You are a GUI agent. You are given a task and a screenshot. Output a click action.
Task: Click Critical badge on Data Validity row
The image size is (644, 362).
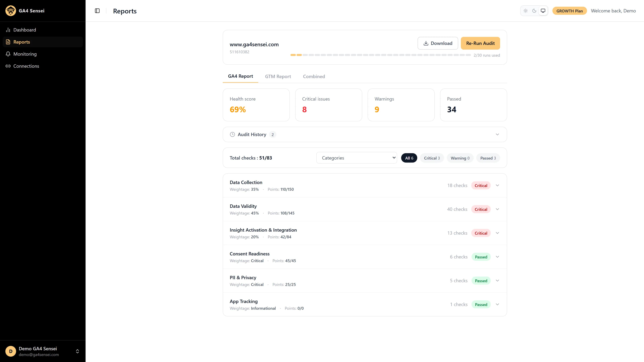(481, 209)
